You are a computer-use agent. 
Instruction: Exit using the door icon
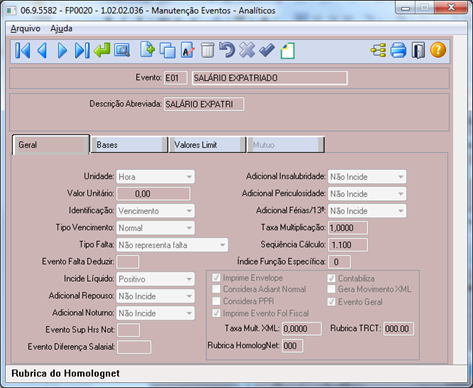click(x=418, y=51)
